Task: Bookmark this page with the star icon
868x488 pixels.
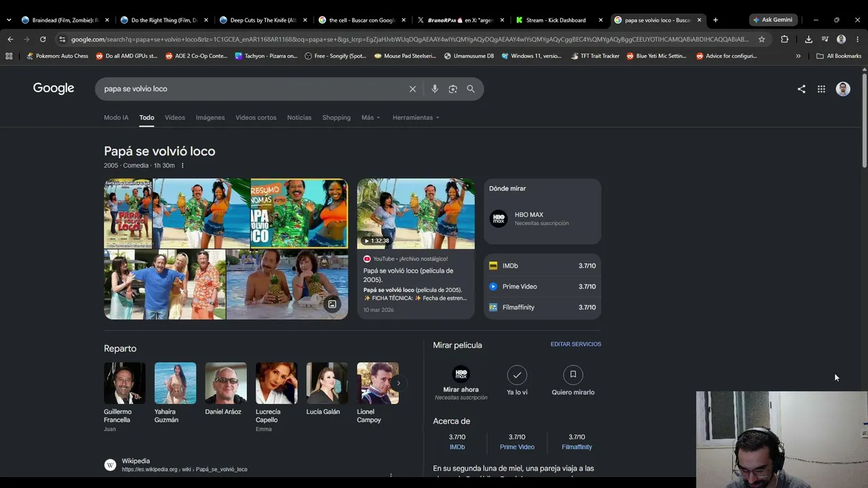Action: 762,39
